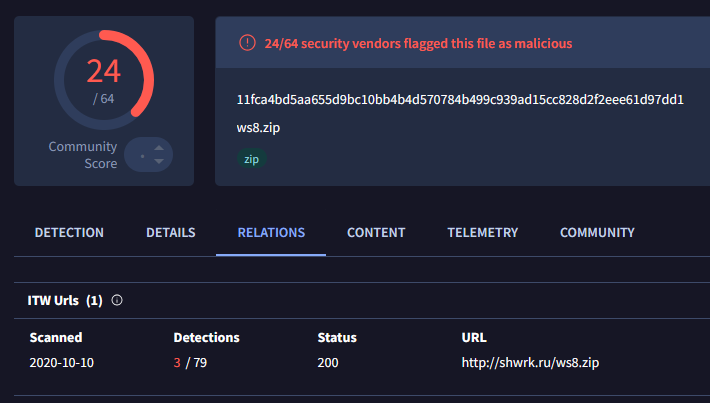Click the scanned date 2020-10-10

click(x=64, y=362)
